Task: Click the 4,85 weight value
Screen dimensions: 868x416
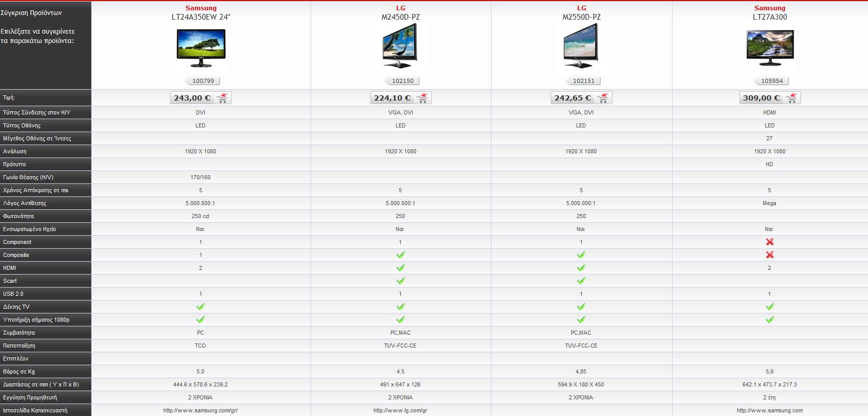Action: point(581,371)
